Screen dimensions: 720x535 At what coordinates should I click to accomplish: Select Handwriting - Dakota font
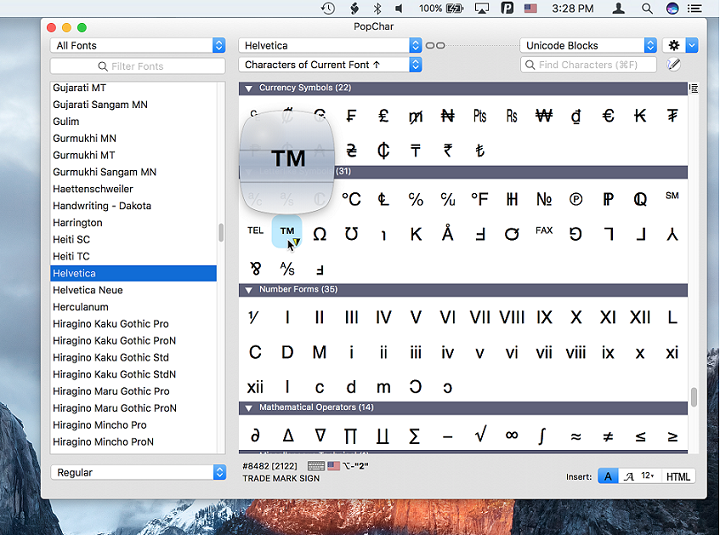(133, 206)
